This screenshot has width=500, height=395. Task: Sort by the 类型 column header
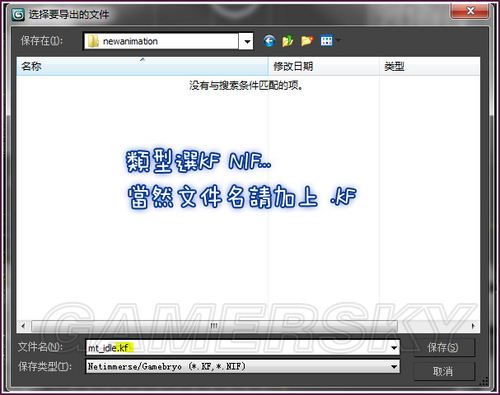(x=430, y=66)
